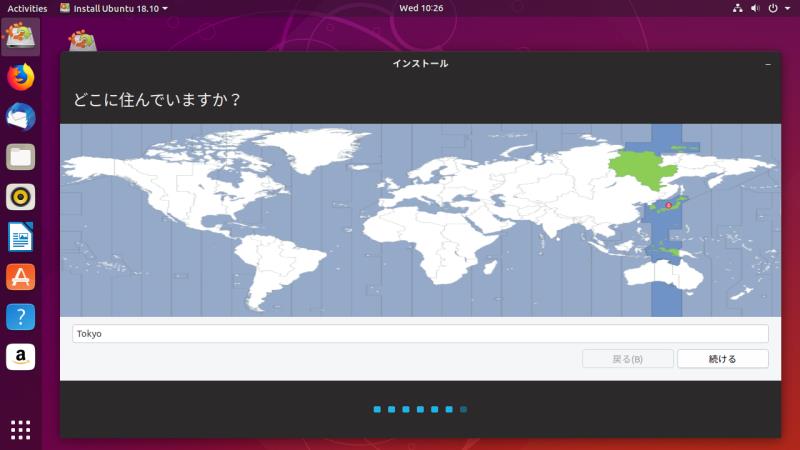Click the volume speaker icon
Image resolution: width=800 pixels, height=450 pixels.
click(755, 8)
